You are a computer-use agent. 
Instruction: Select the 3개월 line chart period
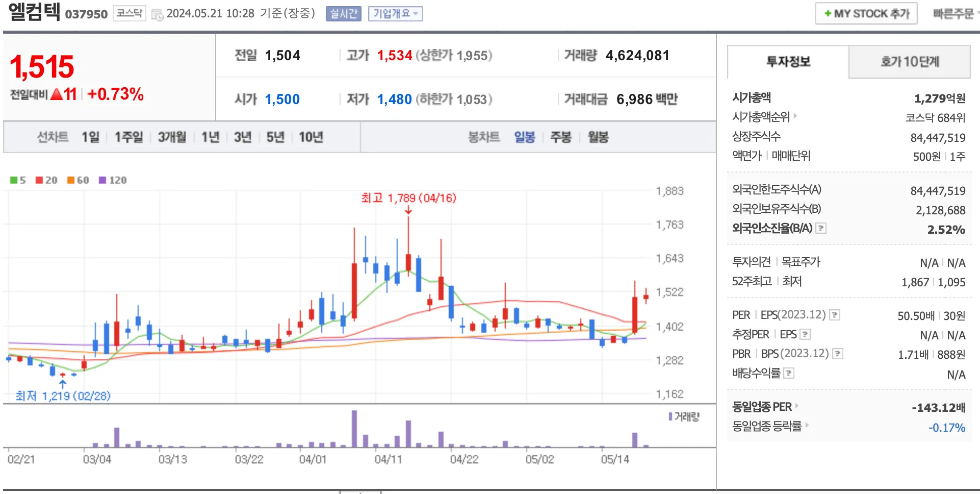pos(172,137)
